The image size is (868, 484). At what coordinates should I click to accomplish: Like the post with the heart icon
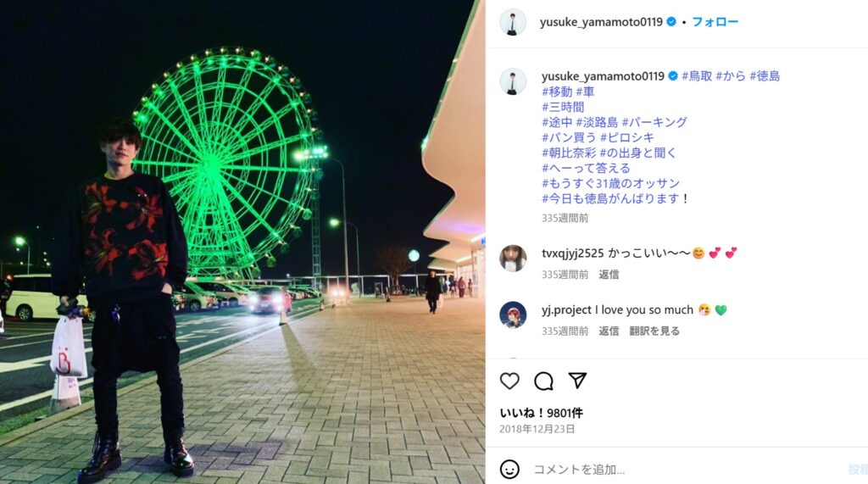coord(509,381)
